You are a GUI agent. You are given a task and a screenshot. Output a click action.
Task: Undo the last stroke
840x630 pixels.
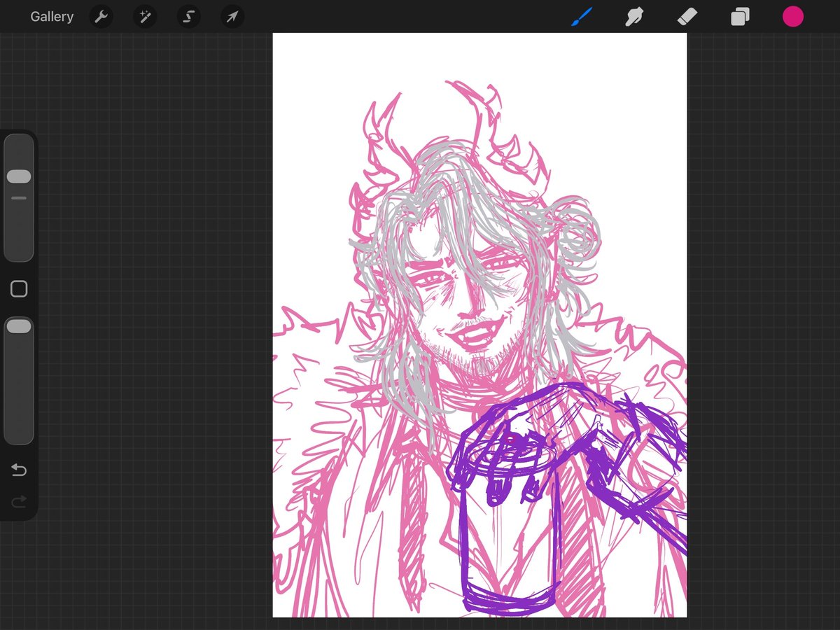click(x=19, y=470)
